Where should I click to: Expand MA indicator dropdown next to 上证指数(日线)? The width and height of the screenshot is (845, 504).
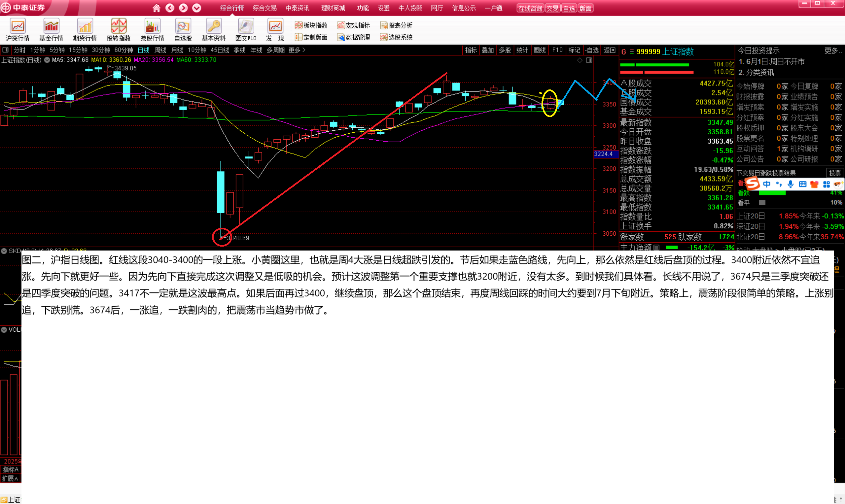(x=47, y=60)
